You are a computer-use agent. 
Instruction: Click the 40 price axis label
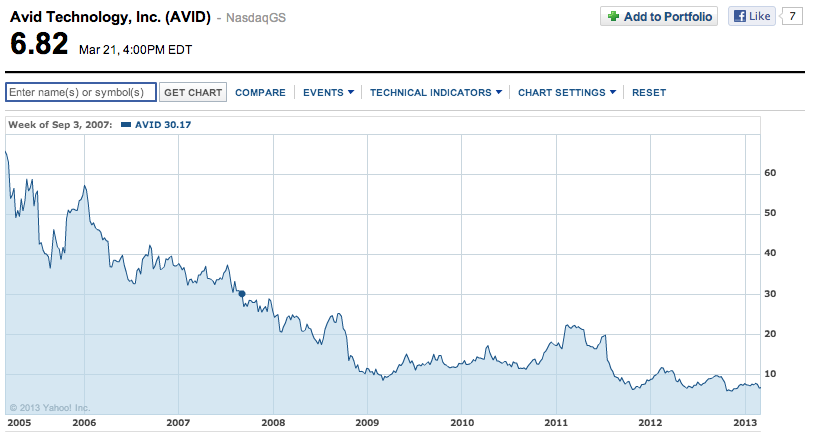tap(770, 253)
